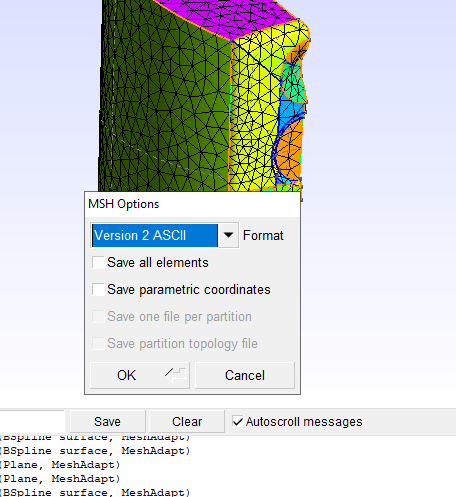Toggle Autoscroll messages checkbox
The width and height of the screenshot is (456, 497).
(238, 421)
